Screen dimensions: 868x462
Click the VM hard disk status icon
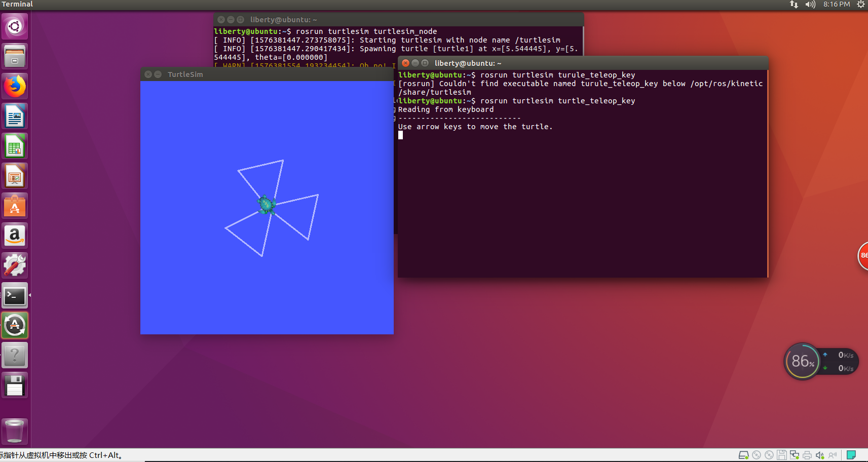pyautogui.click(x=743, y=455)
